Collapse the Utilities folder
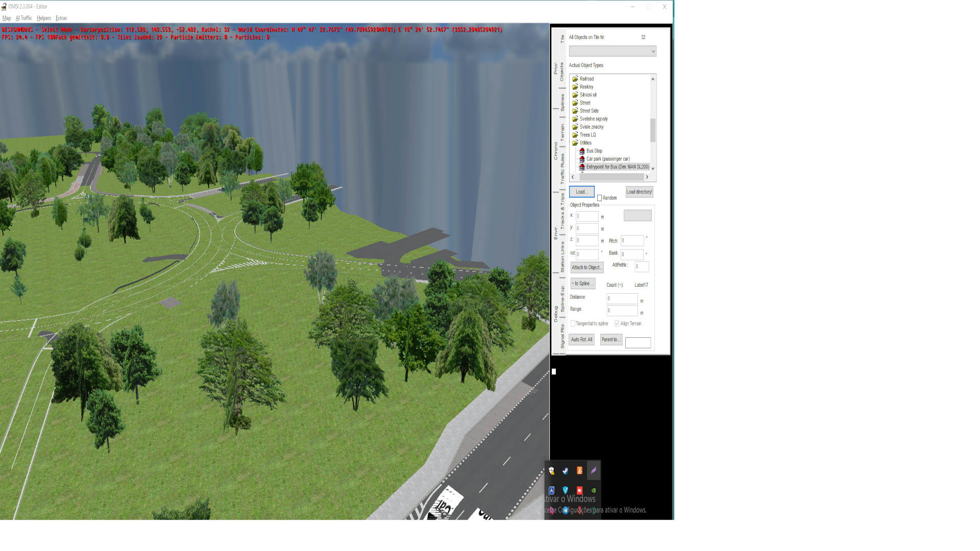The image size is (980, 551). pos(575,143)
